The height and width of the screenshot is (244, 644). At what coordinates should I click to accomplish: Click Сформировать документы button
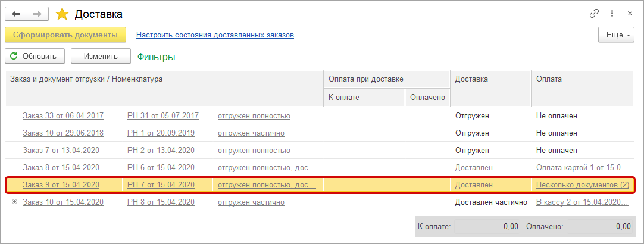click(x=65, y=35)
